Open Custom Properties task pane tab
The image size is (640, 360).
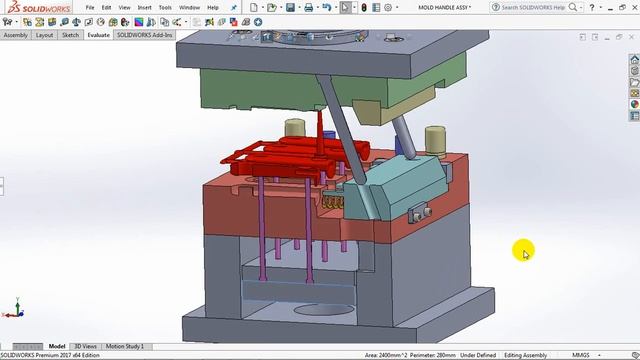[x=635, y=116]
